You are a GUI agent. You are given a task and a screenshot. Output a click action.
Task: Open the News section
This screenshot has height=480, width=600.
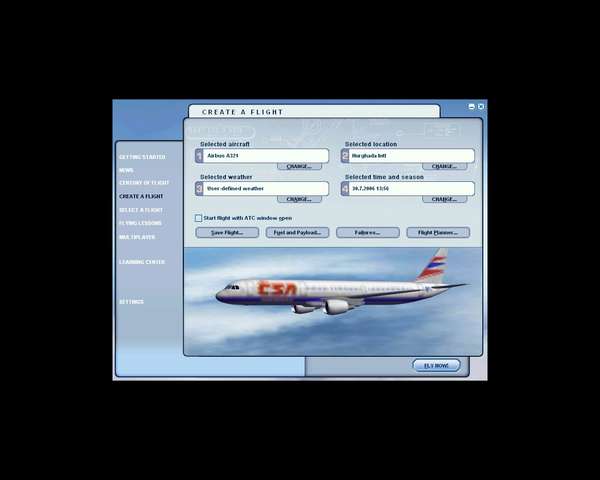coord(126,170)
